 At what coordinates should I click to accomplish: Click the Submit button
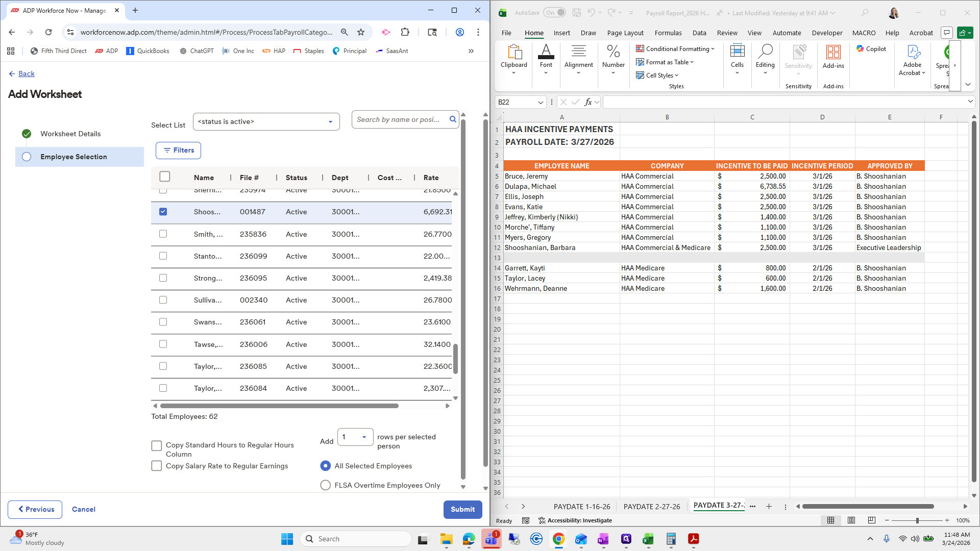pyautogui.click(x=462, y=509)
